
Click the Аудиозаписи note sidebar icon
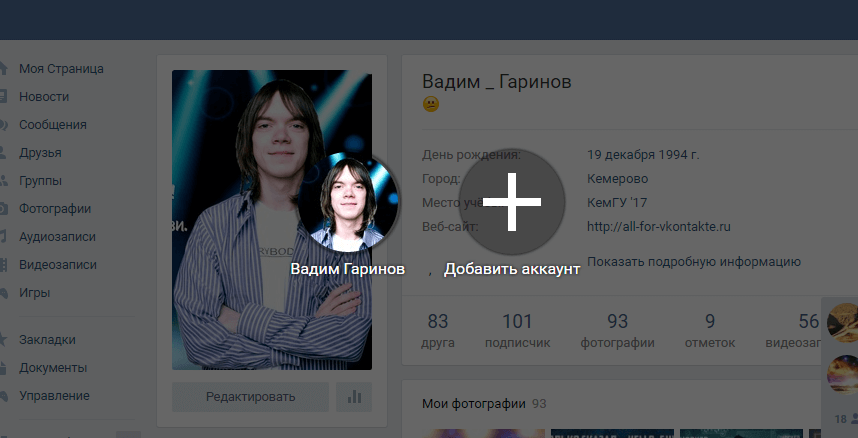(x=3, y=237)
